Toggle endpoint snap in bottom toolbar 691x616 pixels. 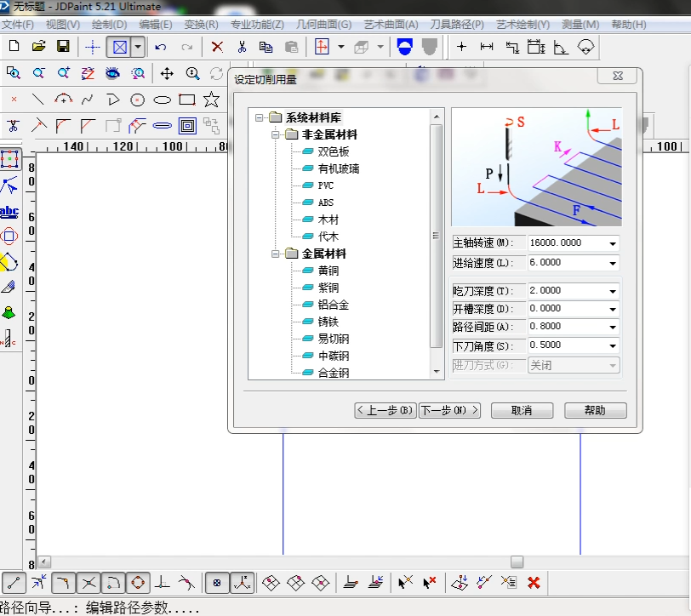[x=14, y=583]
